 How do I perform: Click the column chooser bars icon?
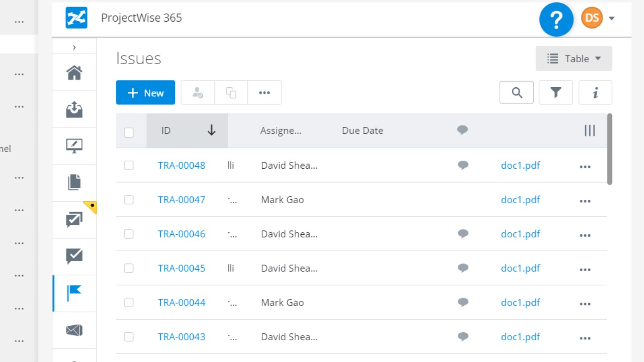click(x=589, y=131)
